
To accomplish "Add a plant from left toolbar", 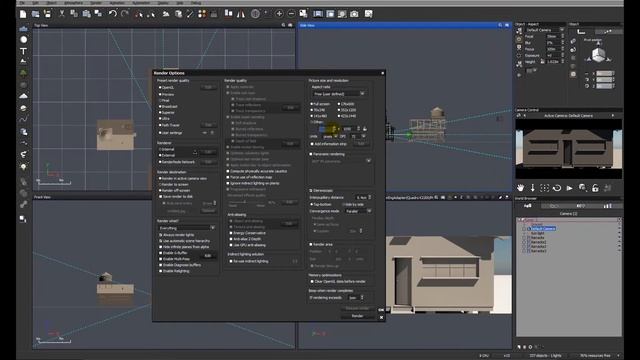I will click(x=24, y=73).
